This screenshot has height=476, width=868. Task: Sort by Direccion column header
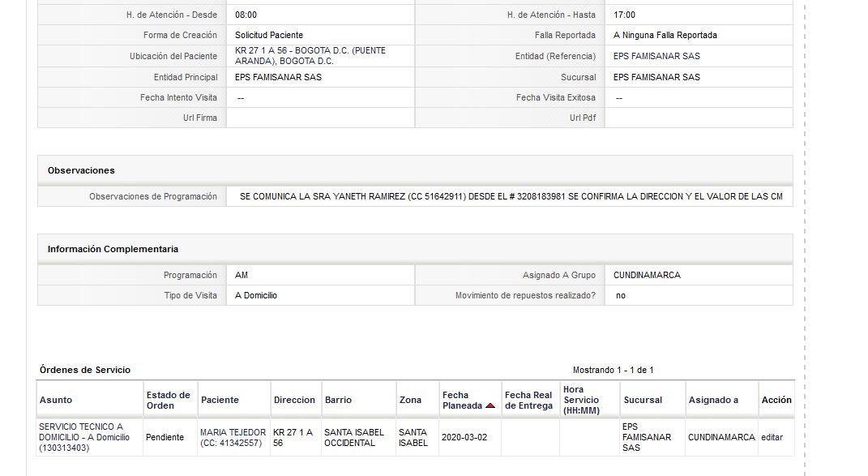click(294, 400)
